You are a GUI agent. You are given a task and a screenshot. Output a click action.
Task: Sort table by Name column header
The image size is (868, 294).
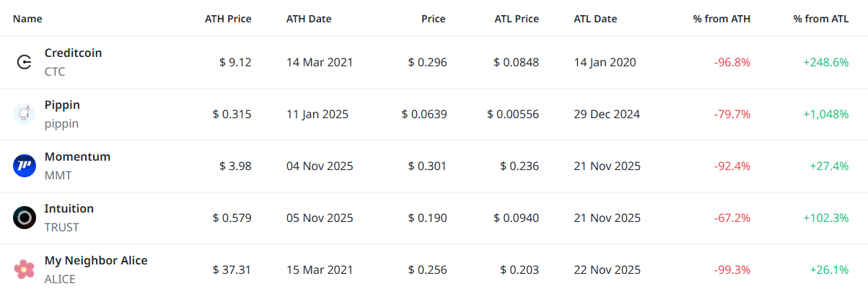[x=27, y=19]
